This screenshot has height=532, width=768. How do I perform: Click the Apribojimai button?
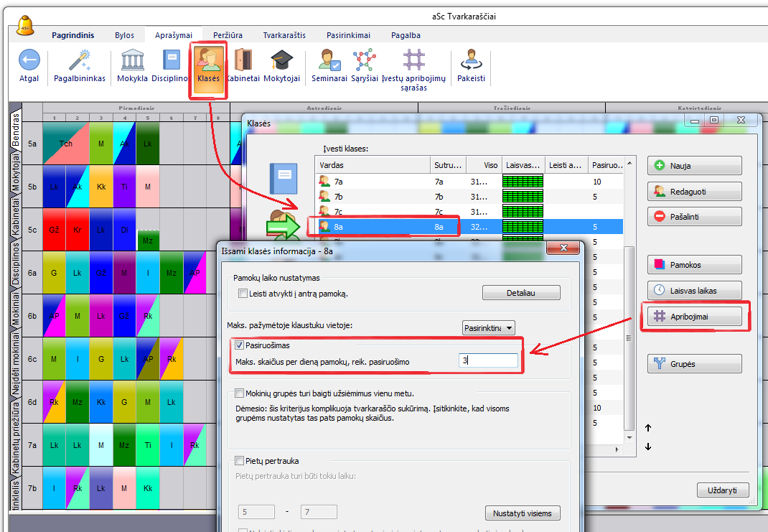(694, 317)
